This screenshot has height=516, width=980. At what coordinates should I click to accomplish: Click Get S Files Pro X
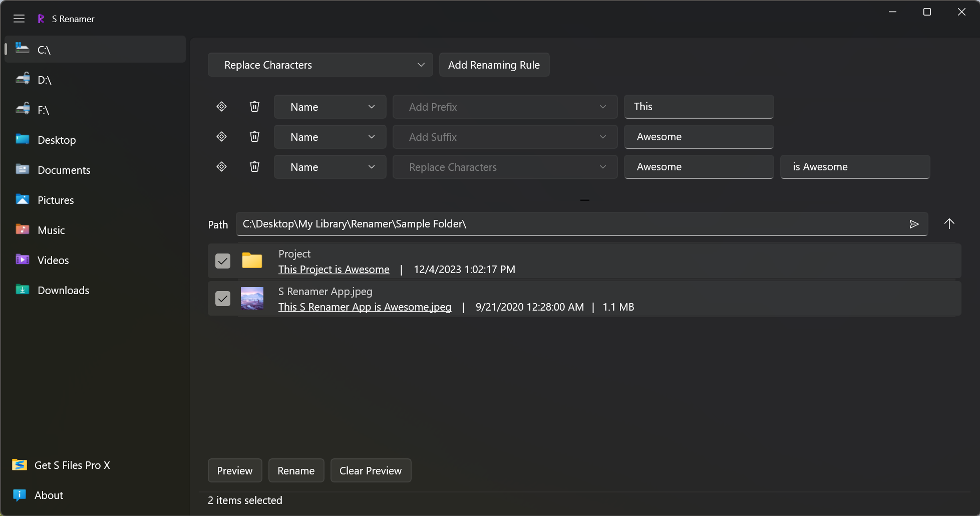[95, 465]
